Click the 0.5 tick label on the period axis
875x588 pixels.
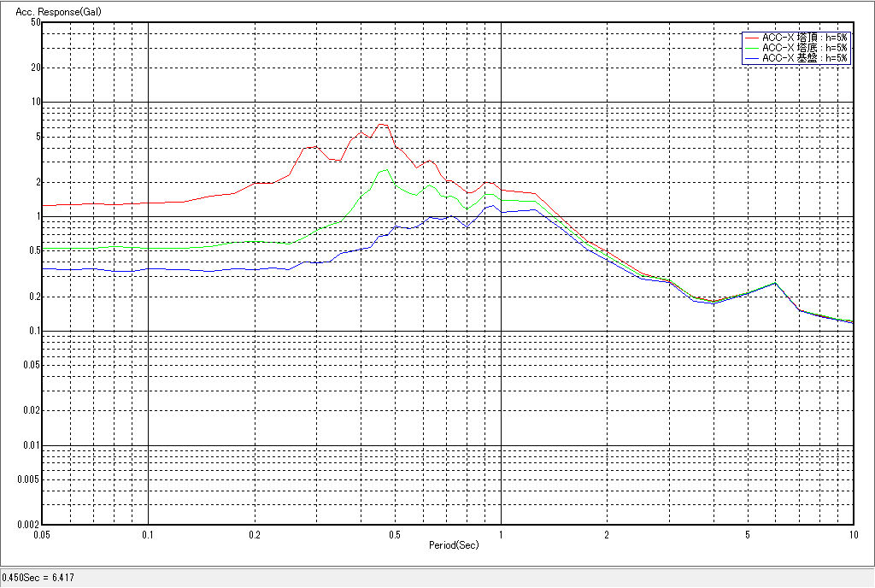pyautogui.click(x=394, y=536)
